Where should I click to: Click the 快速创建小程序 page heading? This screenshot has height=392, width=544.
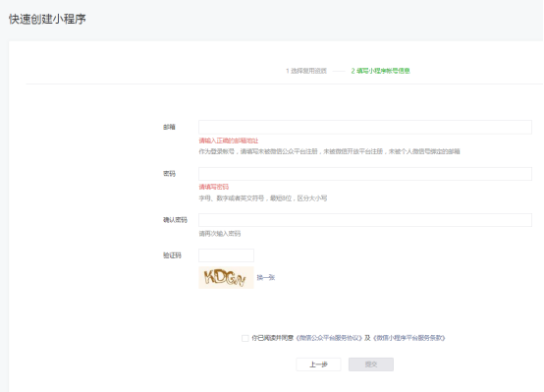tap(47, 19)
